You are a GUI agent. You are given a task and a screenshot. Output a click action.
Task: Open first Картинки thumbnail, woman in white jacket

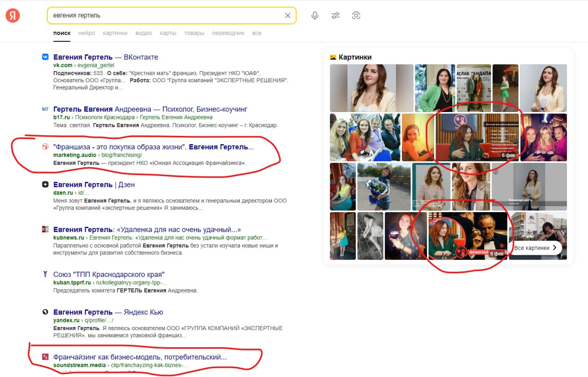pos(372,88)
